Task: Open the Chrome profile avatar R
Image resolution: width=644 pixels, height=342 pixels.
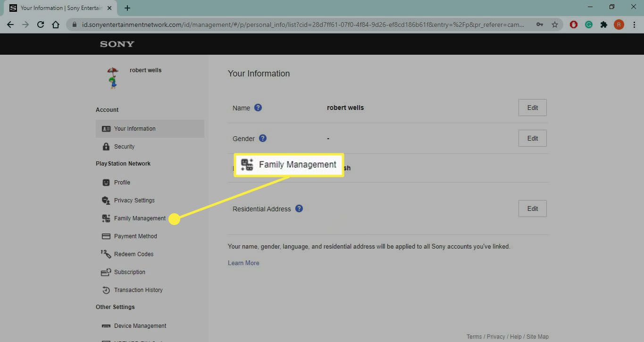Action: coord(619,25)
